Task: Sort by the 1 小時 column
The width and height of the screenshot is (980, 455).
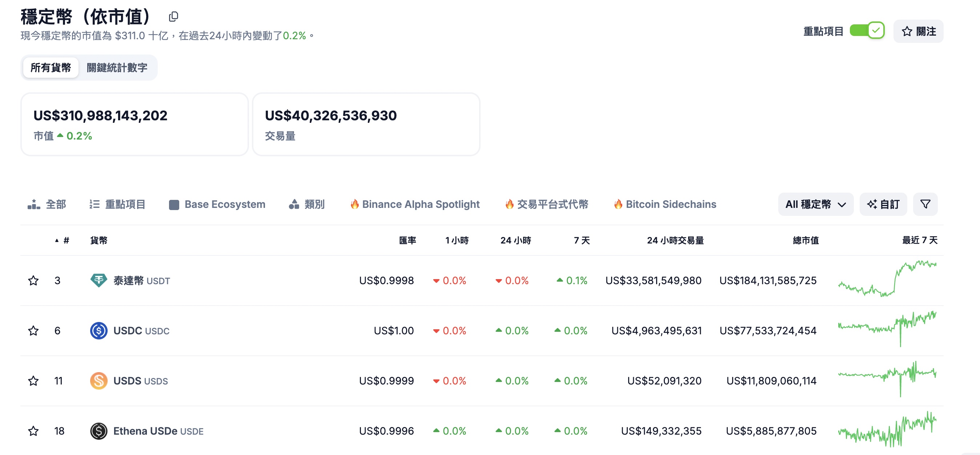Action: pos(457,240)
